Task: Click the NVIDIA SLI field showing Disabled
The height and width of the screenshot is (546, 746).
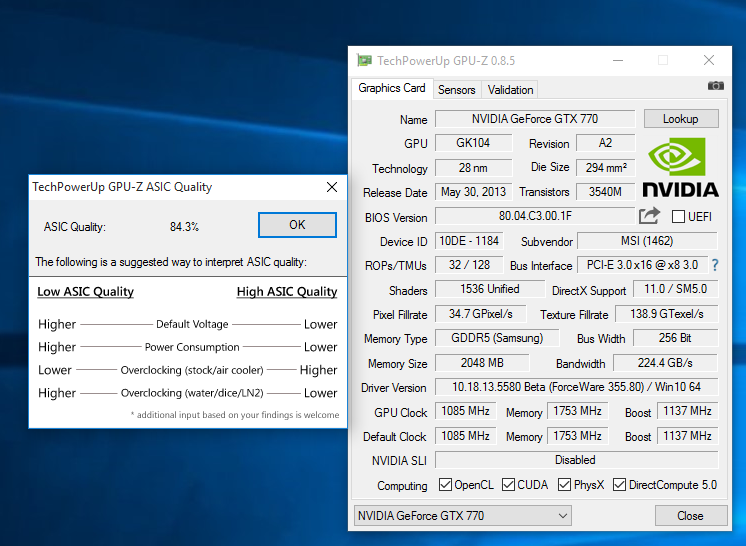Action: coord(576,460)
